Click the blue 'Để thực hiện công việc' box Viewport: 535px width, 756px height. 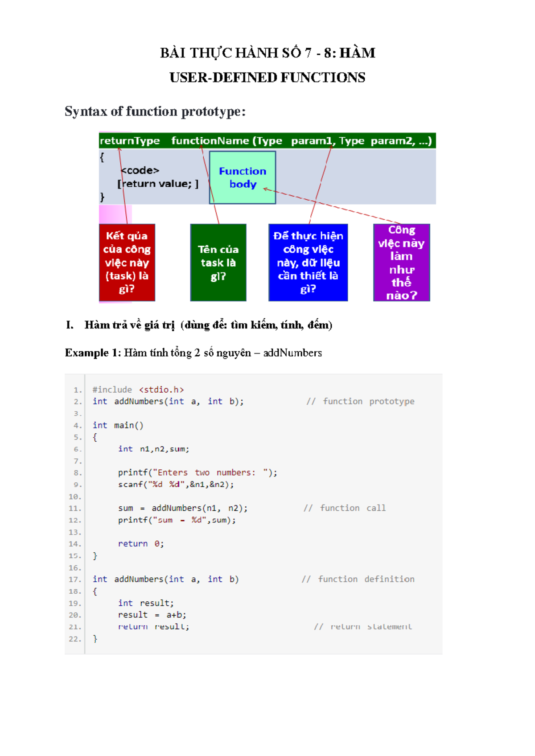[x=308, y=263]
